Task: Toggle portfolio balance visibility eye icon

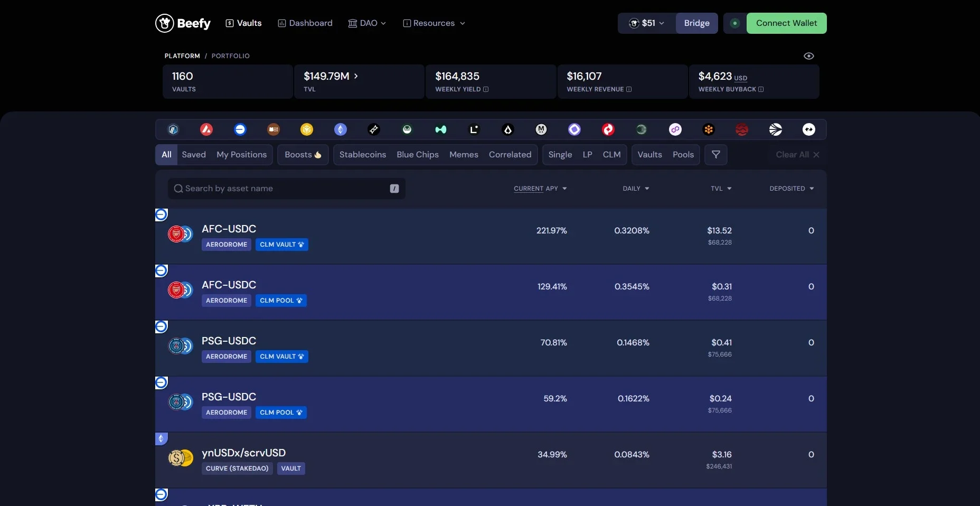Action: point(809,56)
